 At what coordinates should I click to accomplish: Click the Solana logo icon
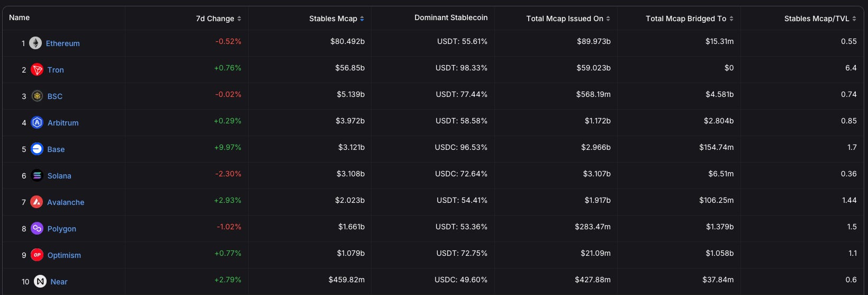37,175
